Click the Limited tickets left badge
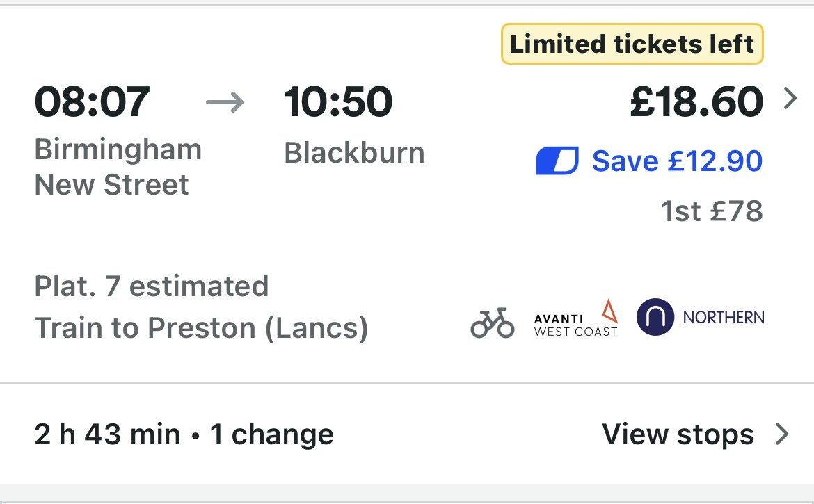 click(x=632, y=44)
